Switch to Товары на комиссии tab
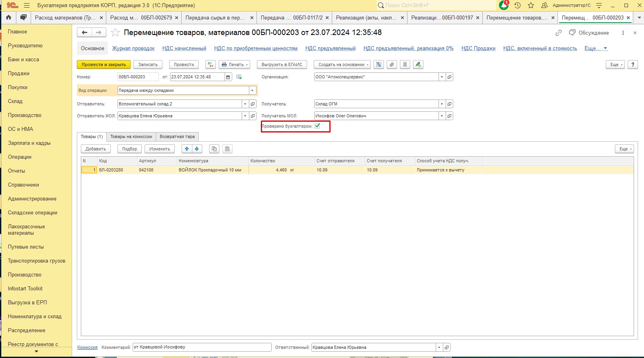 131,136
